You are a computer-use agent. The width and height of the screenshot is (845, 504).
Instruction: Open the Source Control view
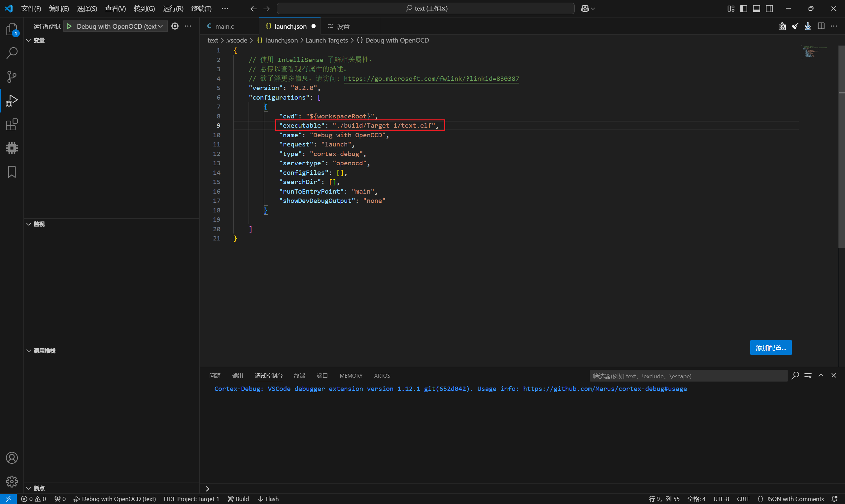(x=12, y=77)
